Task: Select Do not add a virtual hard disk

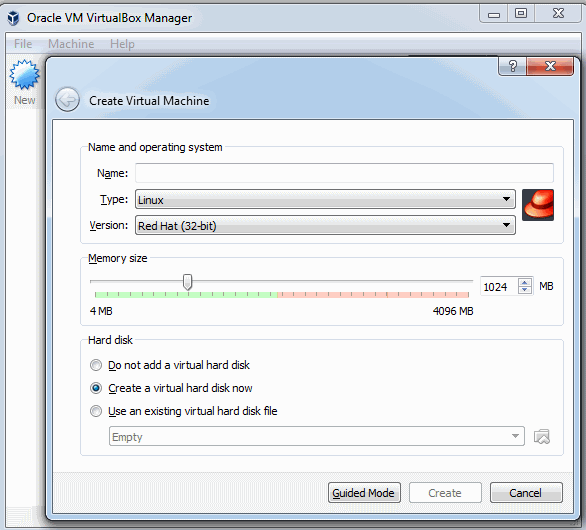Action: [96, 365]
